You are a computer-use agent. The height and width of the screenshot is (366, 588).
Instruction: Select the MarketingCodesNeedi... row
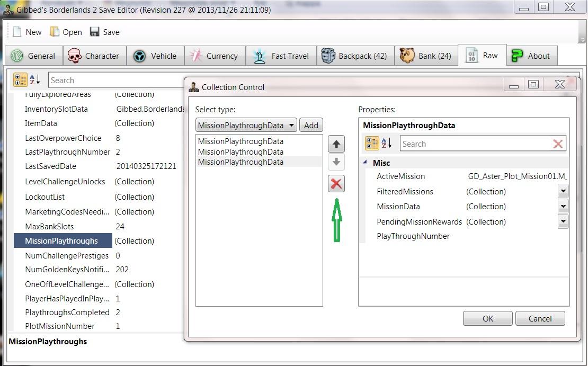click(99, 211)
